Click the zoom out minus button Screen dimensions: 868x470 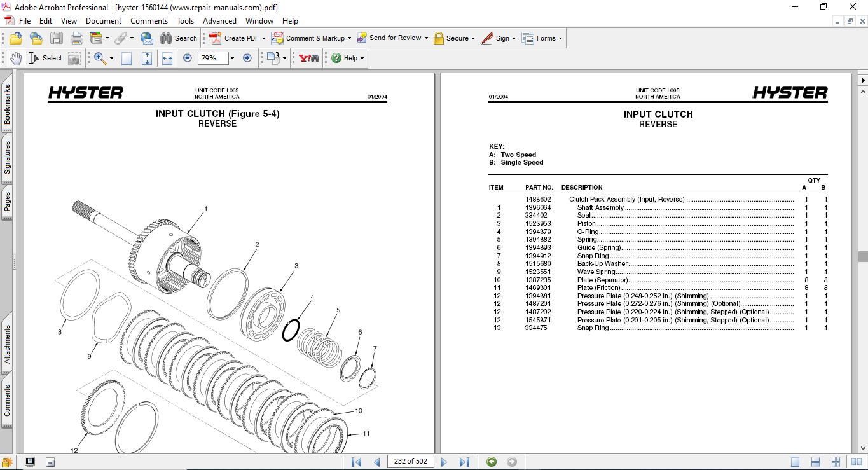[x=188, y=58]
